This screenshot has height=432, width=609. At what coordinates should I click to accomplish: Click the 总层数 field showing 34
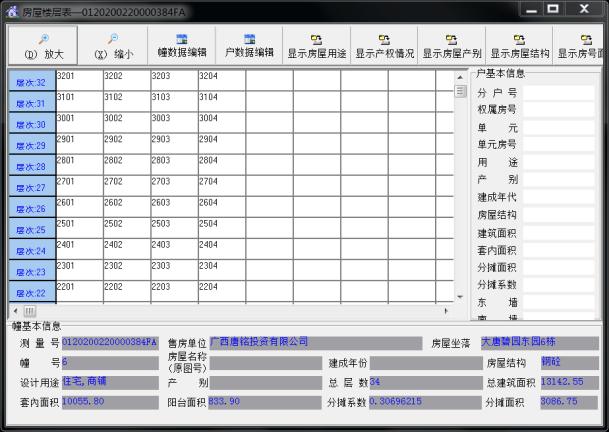[x=426, y=382]
